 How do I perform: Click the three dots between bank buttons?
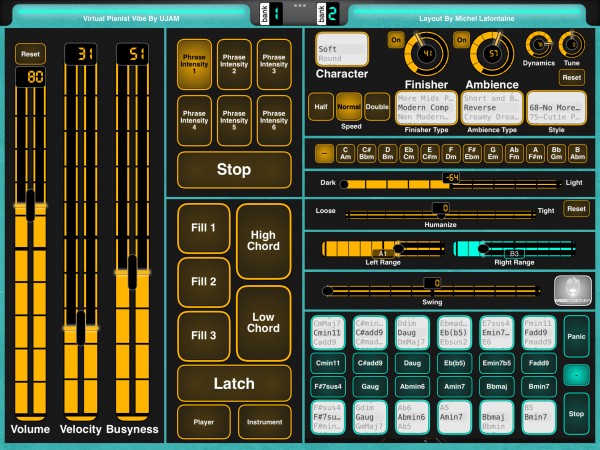(x=300, y=5)
